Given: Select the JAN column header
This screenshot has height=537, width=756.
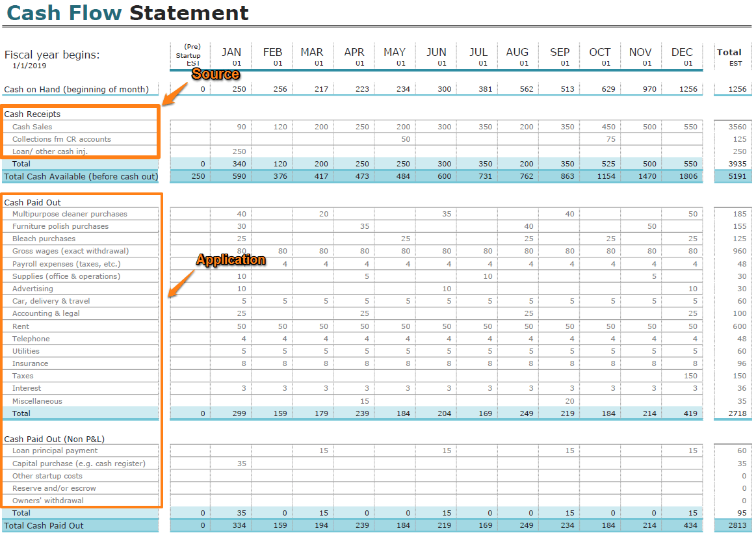Looking at the screenshot, I should click(x=231, y=53).
